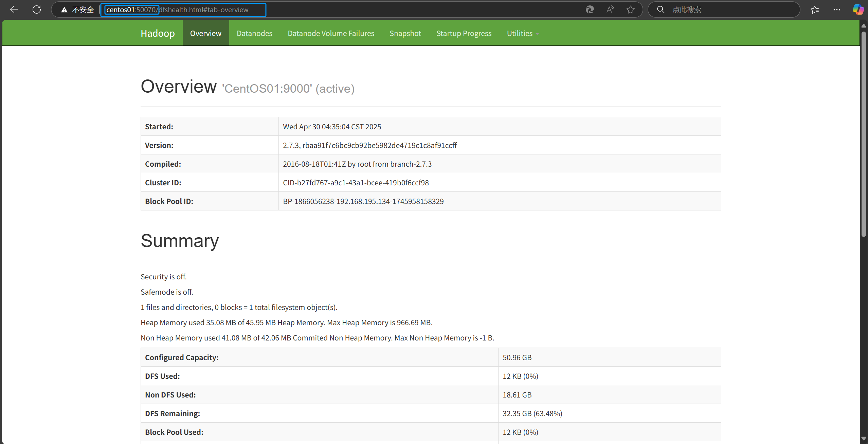Viewport: 868px width, 444px height.
Task: Expand the Utilities dropdown menu
Action: (x=523, y=33)
